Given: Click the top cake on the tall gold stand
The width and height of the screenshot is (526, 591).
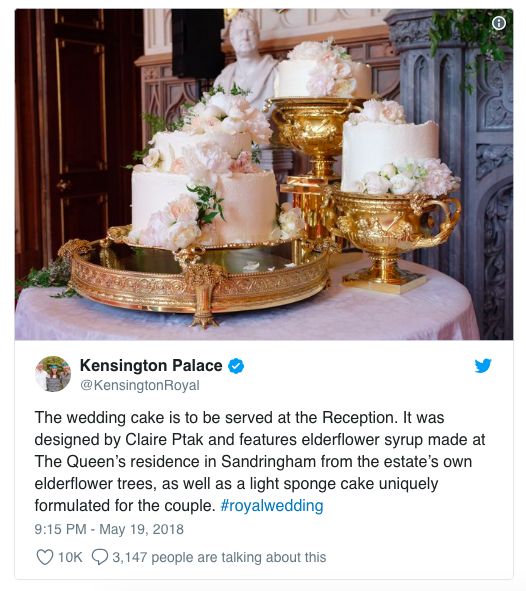Looking at the screenshot, I should pos(323,72).
